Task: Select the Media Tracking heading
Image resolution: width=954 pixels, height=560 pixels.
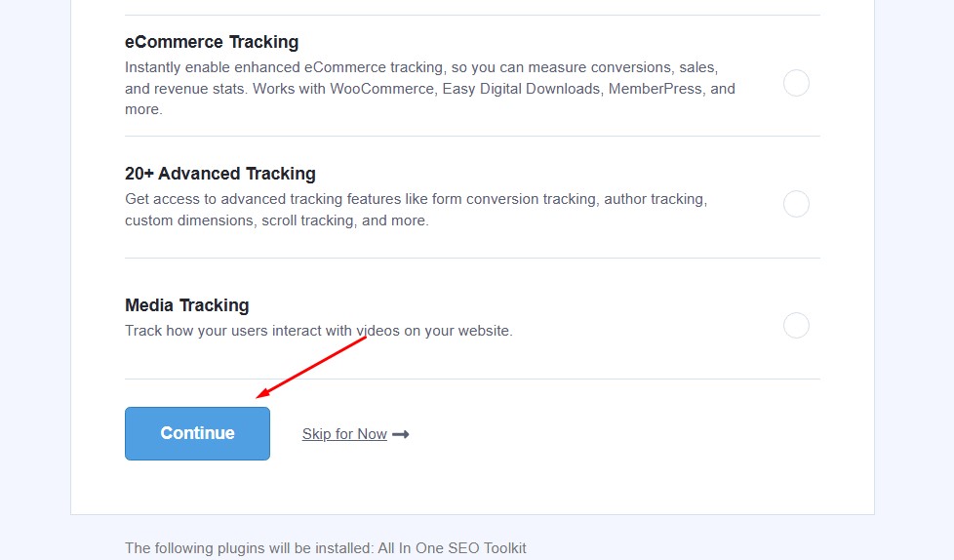Action: point(186,305)
